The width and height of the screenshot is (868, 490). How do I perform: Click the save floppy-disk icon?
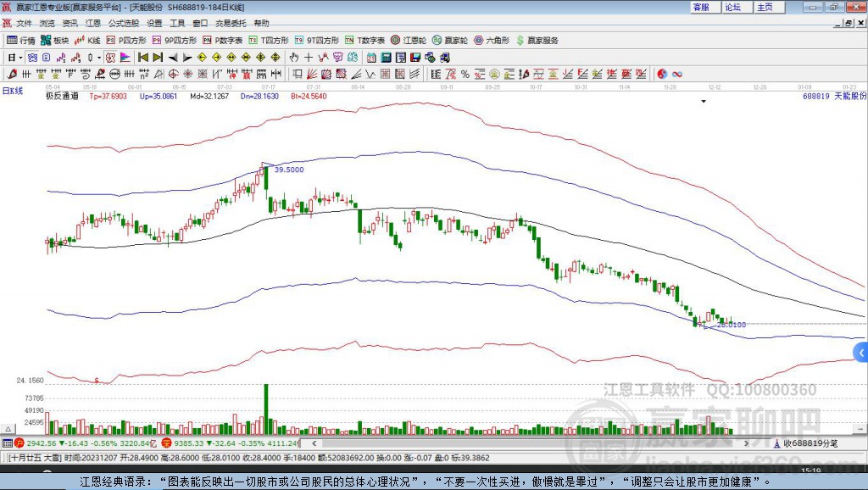pyautogui.click(x=415, y=57)
